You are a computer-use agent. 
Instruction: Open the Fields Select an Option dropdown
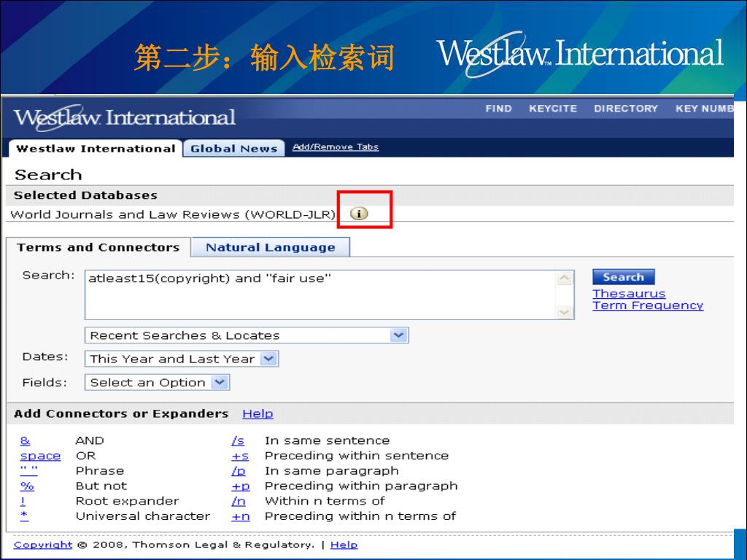tap(158, 382)
